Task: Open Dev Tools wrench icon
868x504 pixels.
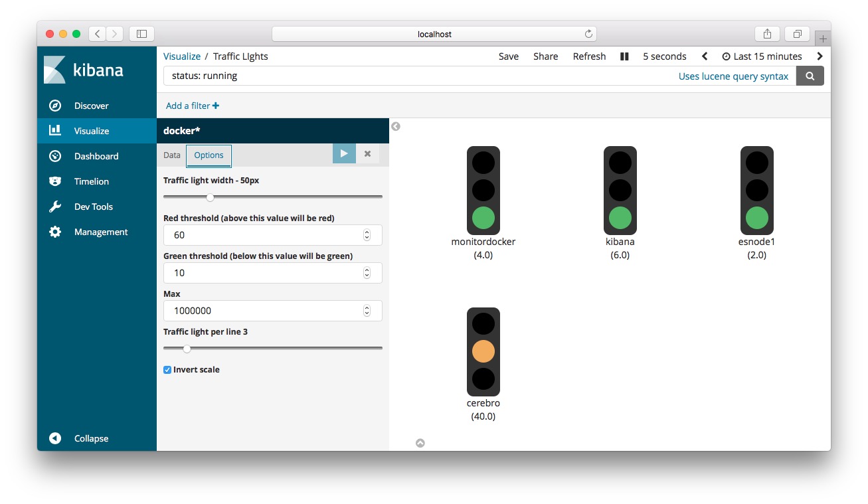Action: pyautogui.click(x=55, y=207)
